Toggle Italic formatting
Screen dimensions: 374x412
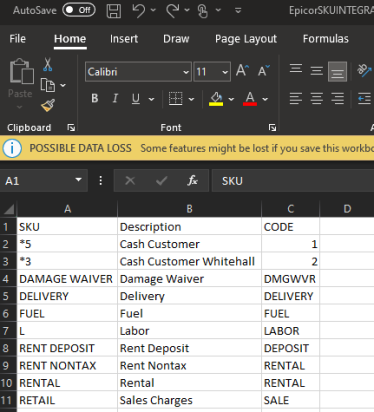[x=115, y=98]
